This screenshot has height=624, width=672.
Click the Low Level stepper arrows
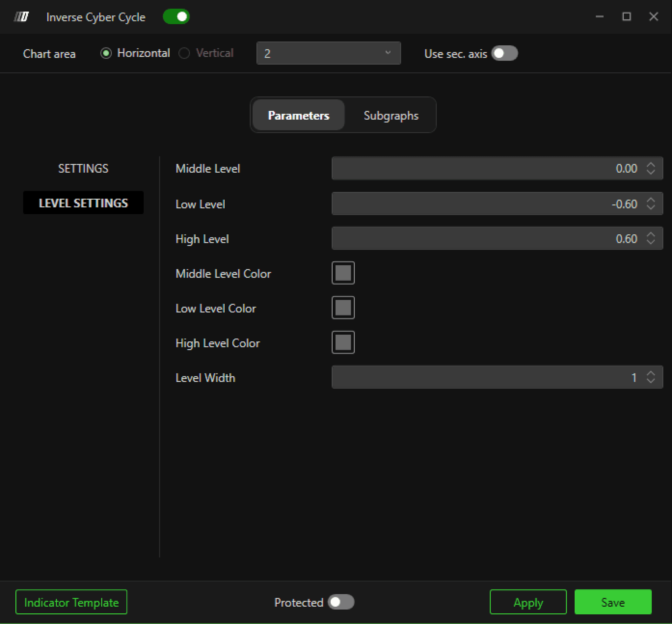point(650,203)
